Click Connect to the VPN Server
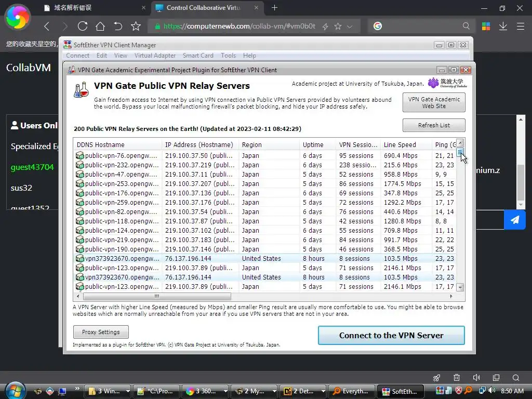532x399 pixels. [x=391, y=335]
